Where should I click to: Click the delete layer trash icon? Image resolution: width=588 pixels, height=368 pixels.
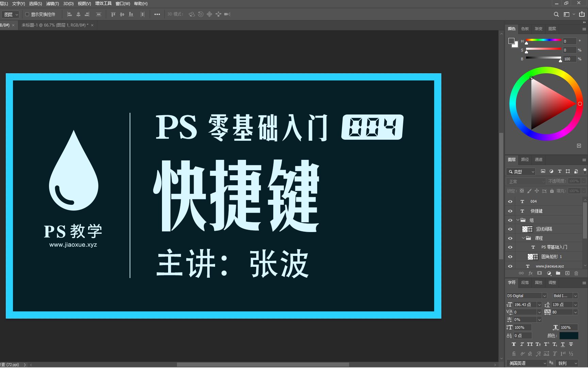pyautogui.click(x=576, y=273)
